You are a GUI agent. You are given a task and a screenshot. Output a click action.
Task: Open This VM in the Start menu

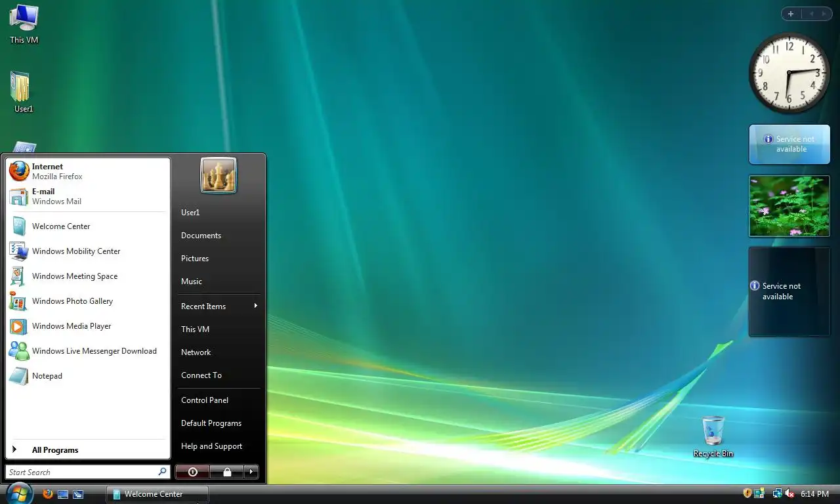tap(219, 329)
